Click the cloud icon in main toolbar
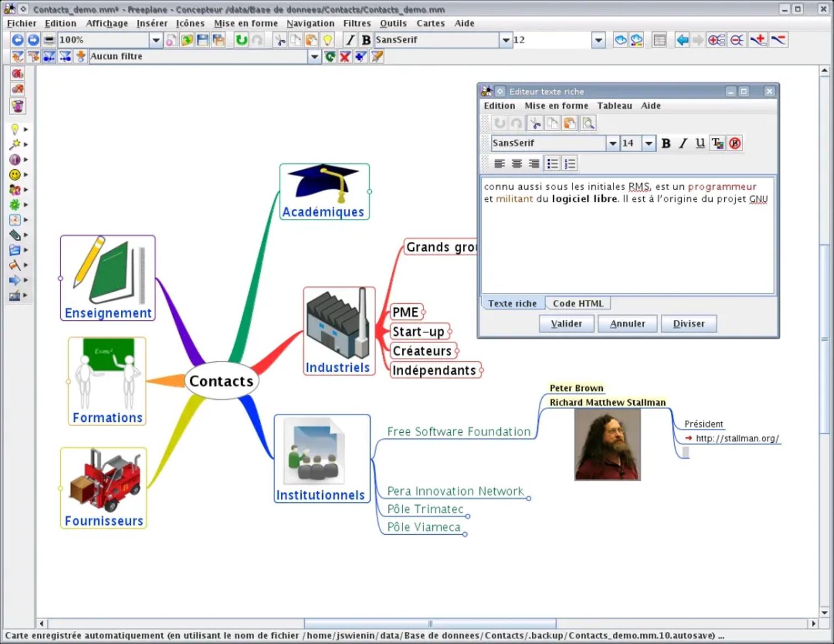The height and width of the screenshot is (644, 834). coord(621,40)
